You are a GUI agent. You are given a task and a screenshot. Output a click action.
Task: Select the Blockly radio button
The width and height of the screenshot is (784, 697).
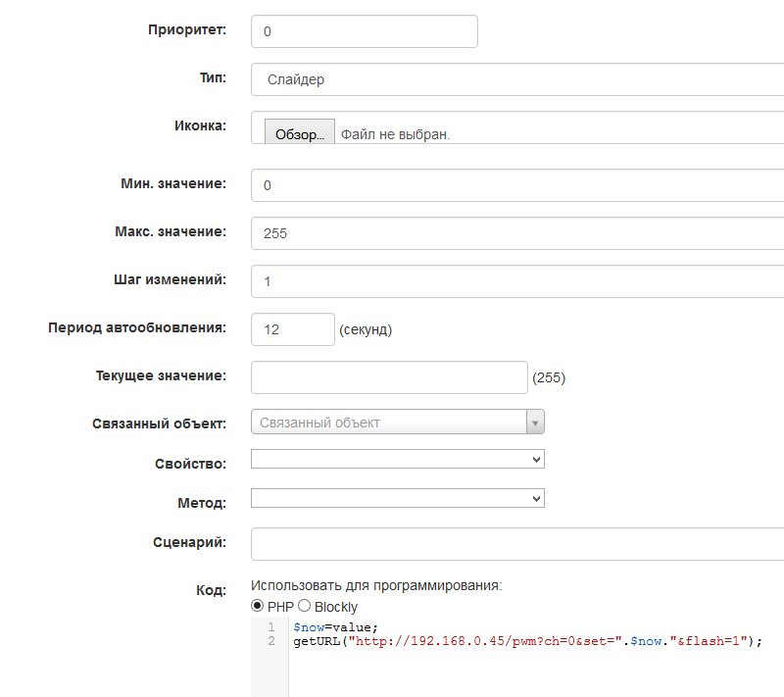304,607
